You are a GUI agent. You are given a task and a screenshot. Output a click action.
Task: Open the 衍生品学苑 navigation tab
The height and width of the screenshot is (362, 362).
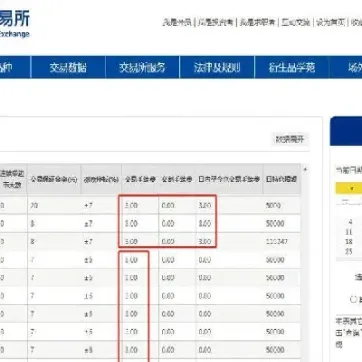292,68
